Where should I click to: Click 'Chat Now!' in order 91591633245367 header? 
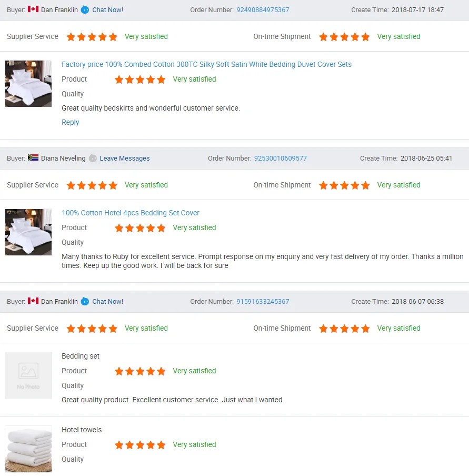click(108, 301)
